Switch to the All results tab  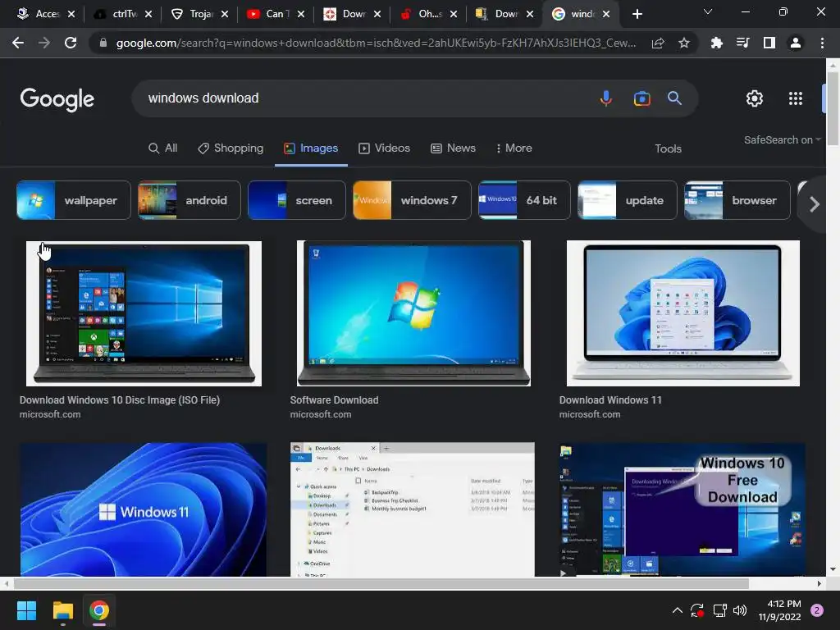[x=163, y=148]
